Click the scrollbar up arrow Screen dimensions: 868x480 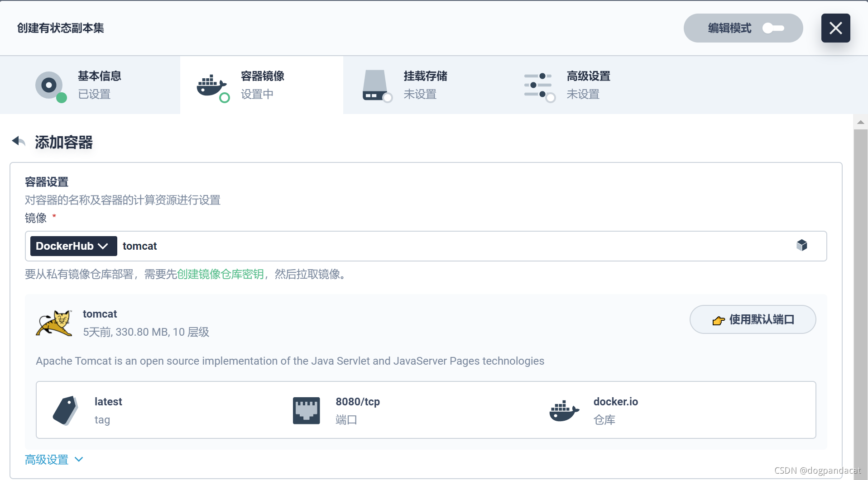[x=861, y=122]
